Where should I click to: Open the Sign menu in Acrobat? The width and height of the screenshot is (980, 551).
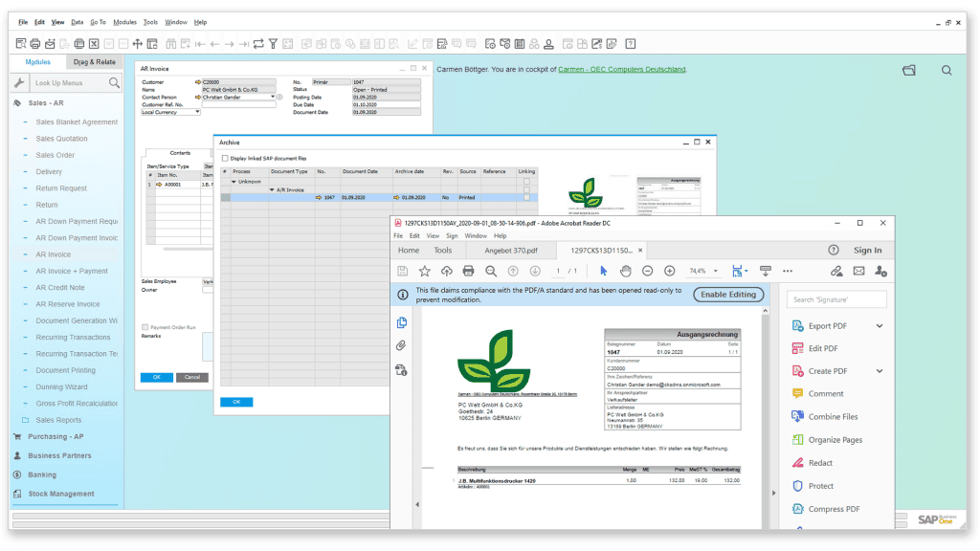click(452, 236)
